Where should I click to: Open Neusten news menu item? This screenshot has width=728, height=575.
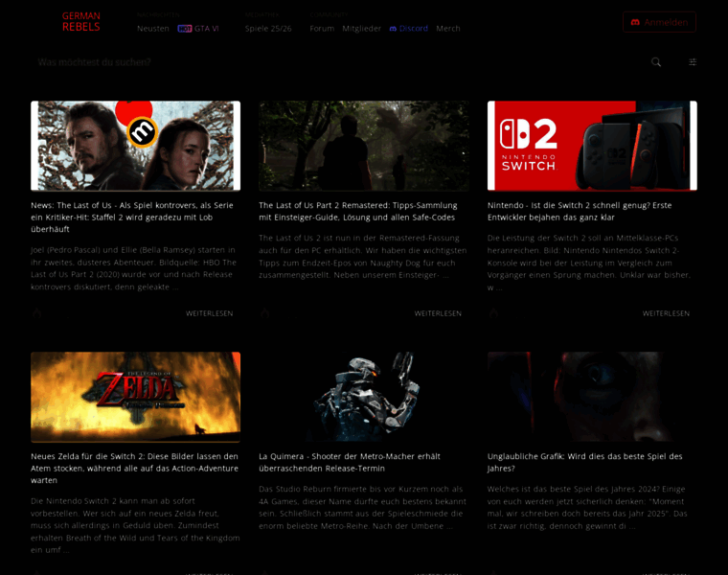153,29
